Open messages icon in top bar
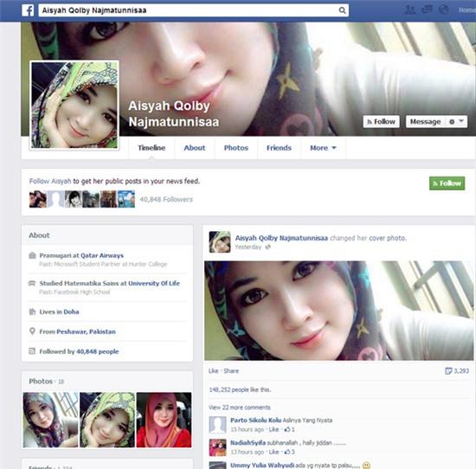The width and height of the screenshot is (476, 469). click(427, 10)
